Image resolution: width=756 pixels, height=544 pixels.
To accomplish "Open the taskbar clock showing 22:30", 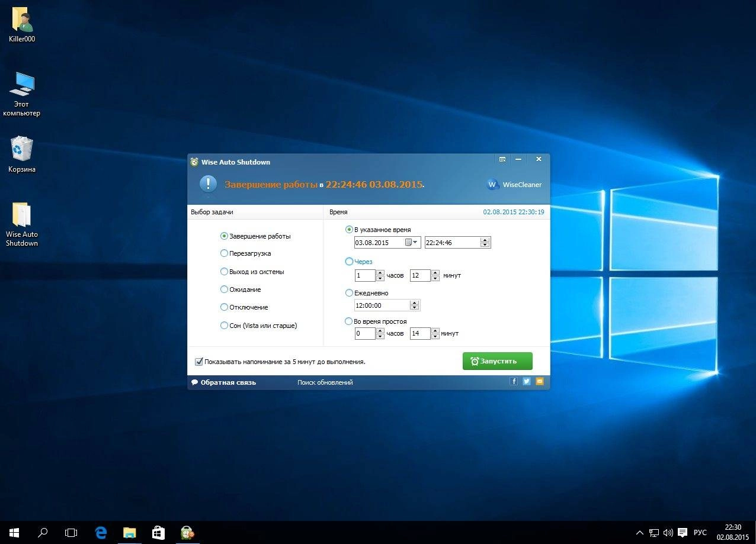I will pos(733,532).
